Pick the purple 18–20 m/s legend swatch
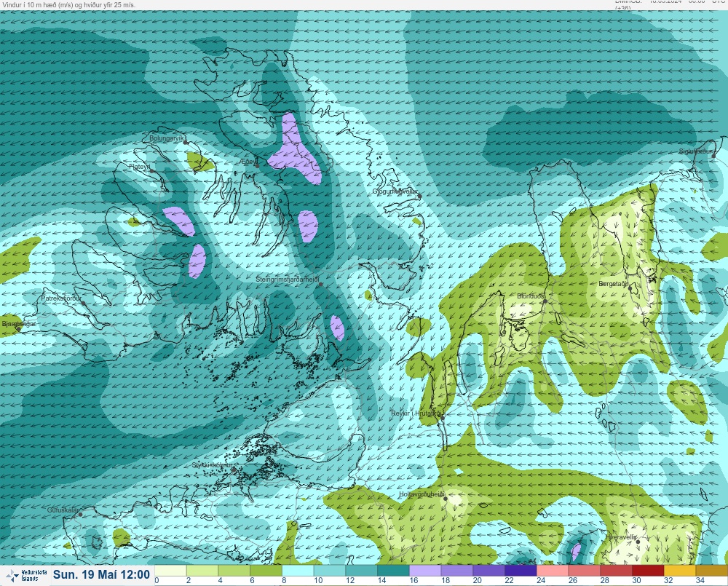The image size is (728, 586). (457, 570)
